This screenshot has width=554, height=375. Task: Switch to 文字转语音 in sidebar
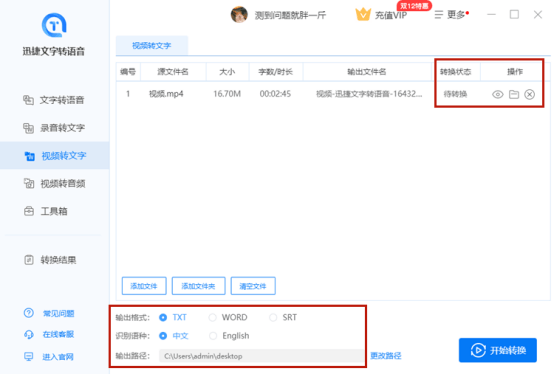pos(55,100)
